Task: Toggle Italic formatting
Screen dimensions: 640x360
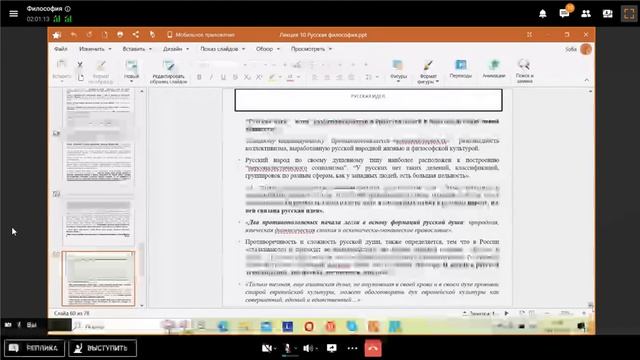Action: click(211, 77)
